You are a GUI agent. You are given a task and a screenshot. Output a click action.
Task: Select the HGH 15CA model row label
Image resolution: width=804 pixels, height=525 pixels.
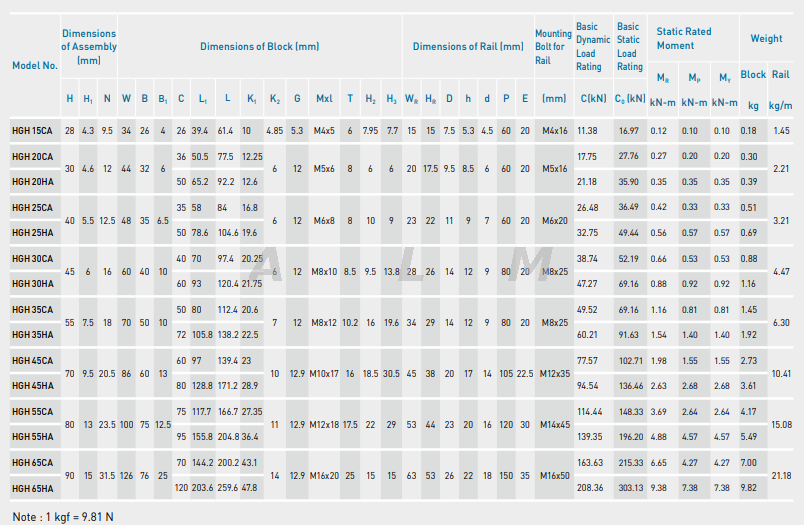[x=32, y=131]
